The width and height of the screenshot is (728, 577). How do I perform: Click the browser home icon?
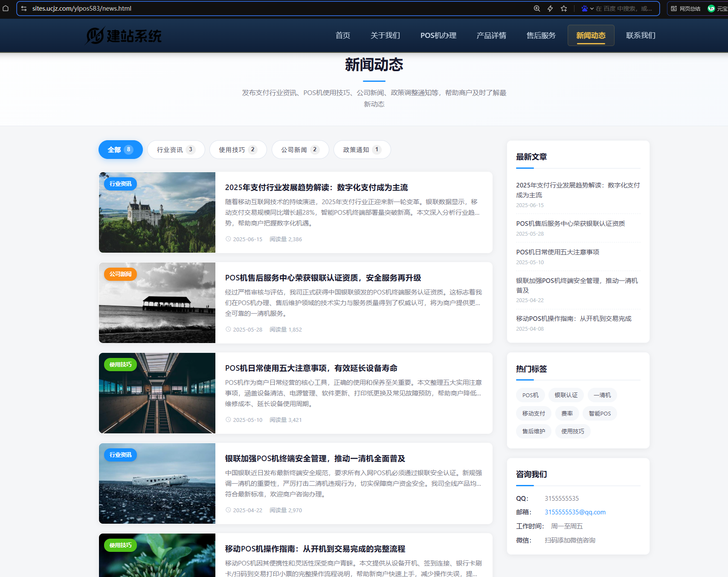[x=6, y=8]
